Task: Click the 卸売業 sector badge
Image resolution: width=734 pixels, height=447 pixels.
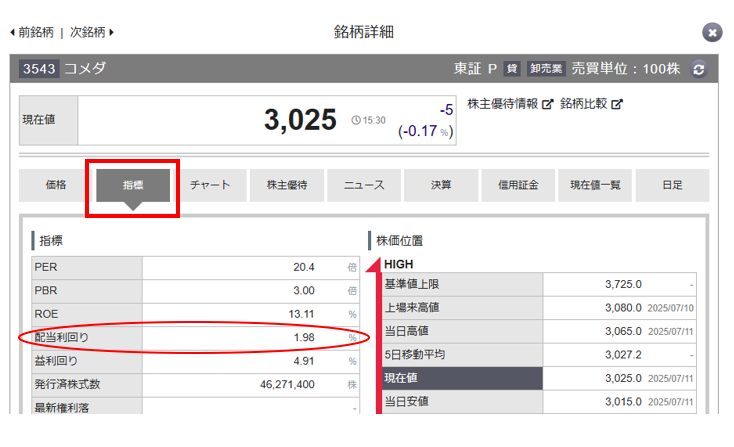Action: 547,69
